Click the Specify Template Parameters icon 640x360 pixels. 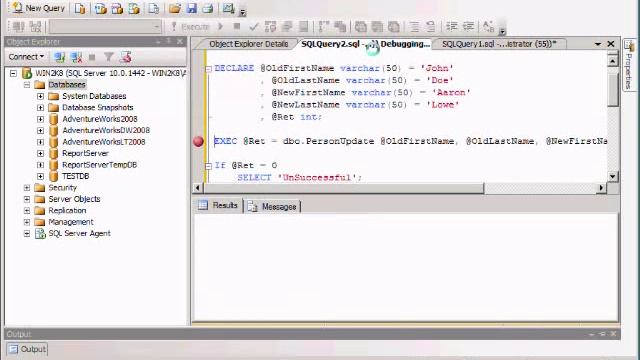(x=488, y=27)
